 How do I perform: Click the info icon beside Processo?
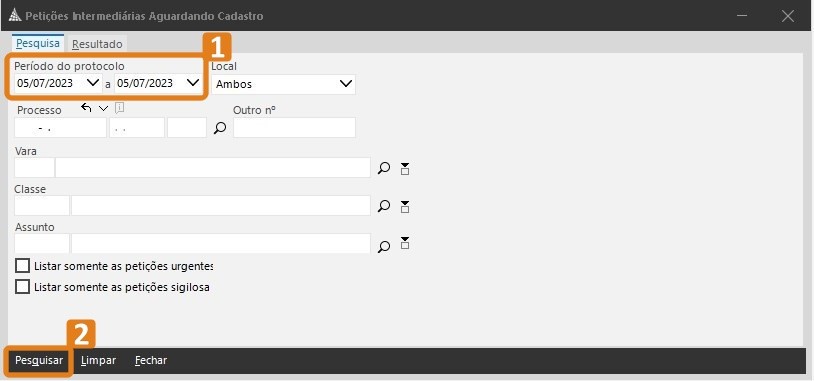tap(120, 108)
